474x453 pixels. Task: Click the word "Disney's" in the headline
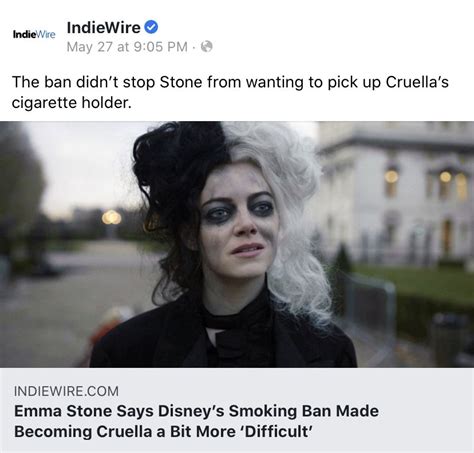click(191, 411)
